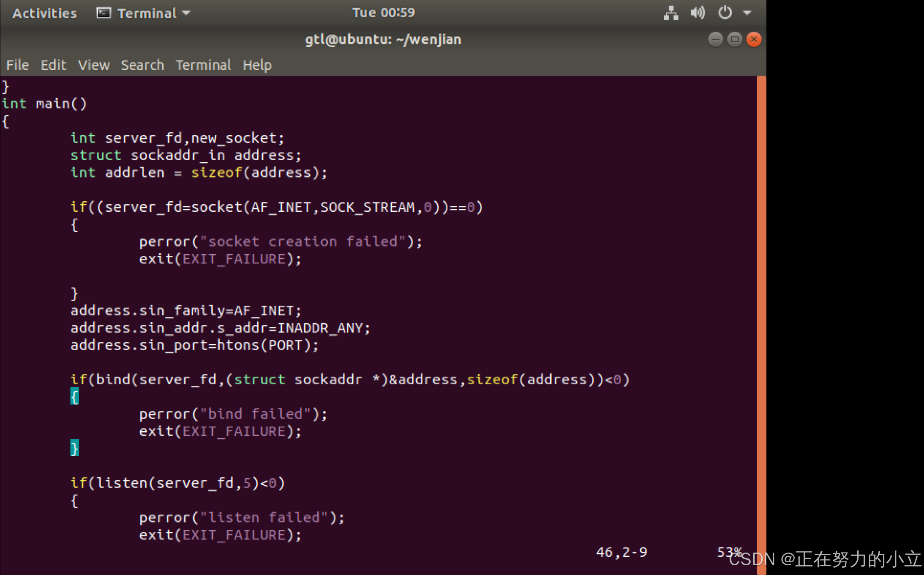Click "if(listen(server_fd,5)<0)" line
924x575 pixels.
(x=177, y=483)
